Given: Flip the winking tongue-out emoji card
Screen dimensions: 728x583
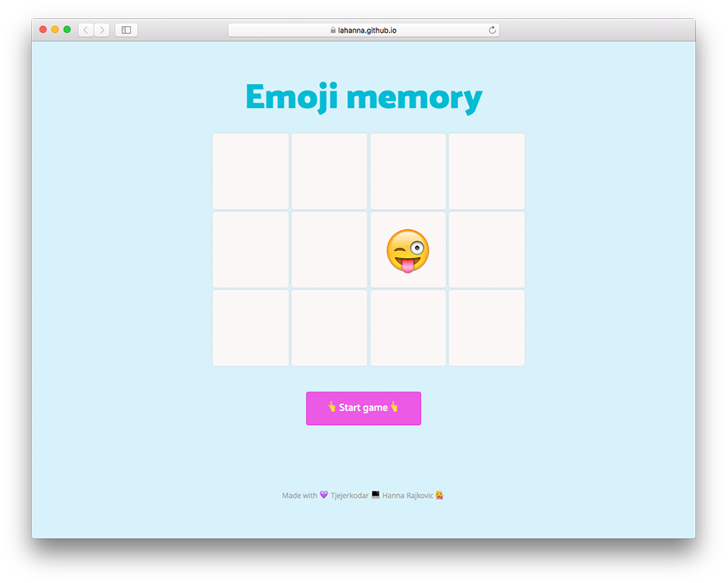Looking at the screenshot, I should coord(408,250).
